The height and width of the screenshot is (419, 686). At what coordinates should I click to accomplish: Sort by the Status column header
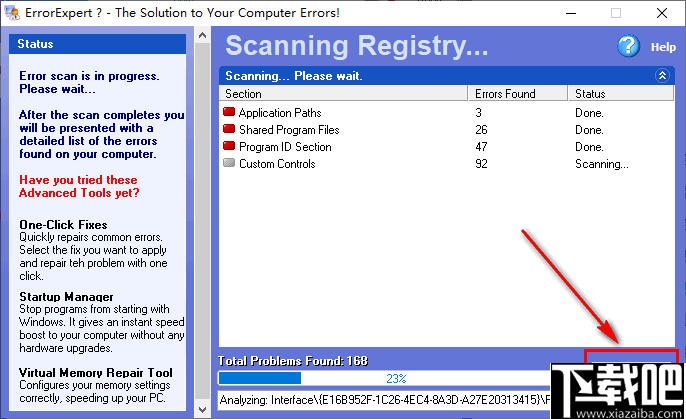point(621,94)
